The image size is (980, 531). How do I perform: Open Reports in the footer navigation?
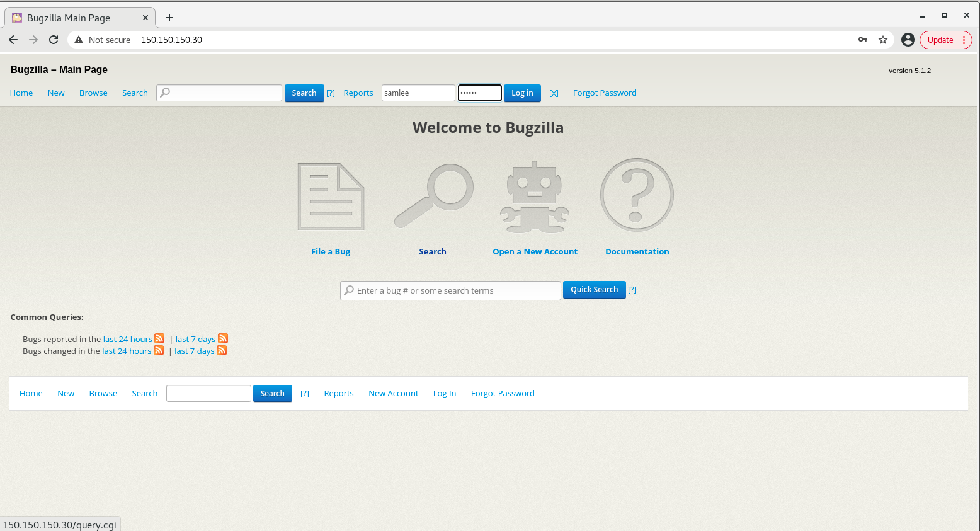click(339, 393)
